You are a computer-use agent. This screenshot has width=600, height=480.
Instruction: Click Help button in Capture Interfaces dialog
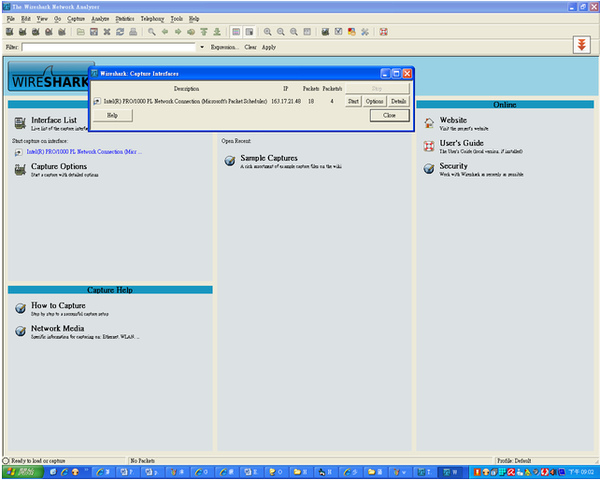point(112,115)
